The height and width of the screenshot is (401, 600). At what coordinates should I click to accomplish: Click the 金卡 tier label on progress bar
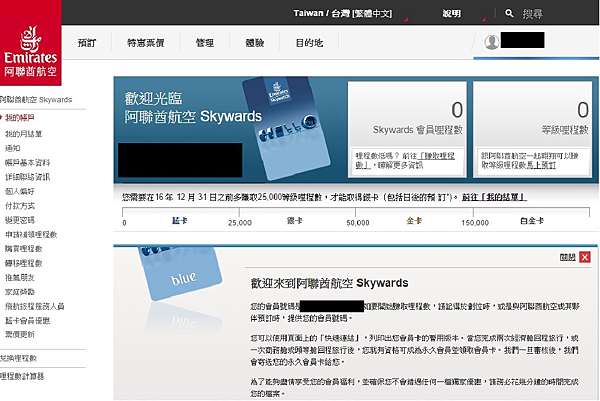point(414,221)
